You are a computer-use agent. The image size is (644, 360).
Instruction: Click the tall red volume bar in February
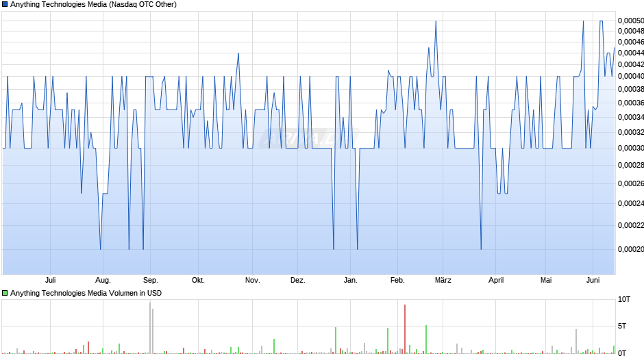tap(404, 329)
